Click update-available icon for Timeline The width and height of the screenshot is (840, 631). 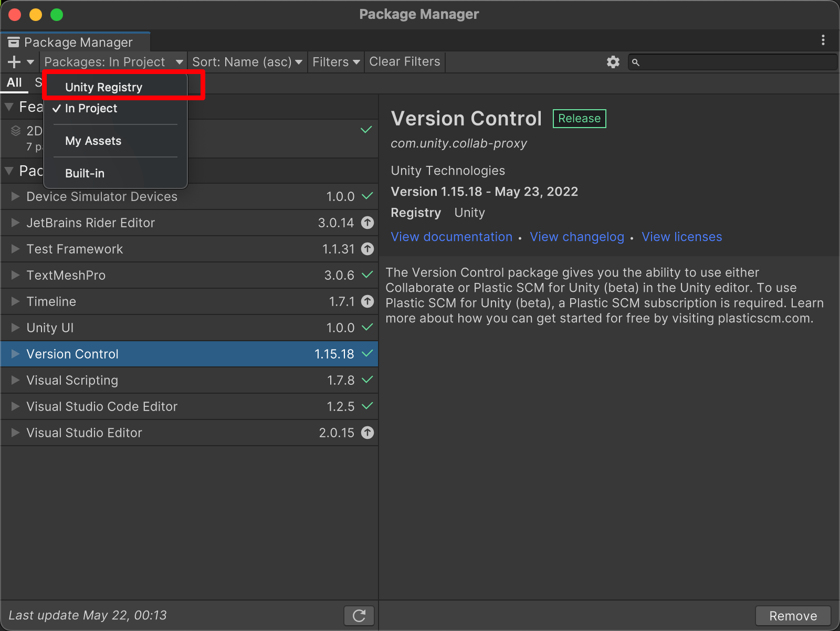(367, 301)
